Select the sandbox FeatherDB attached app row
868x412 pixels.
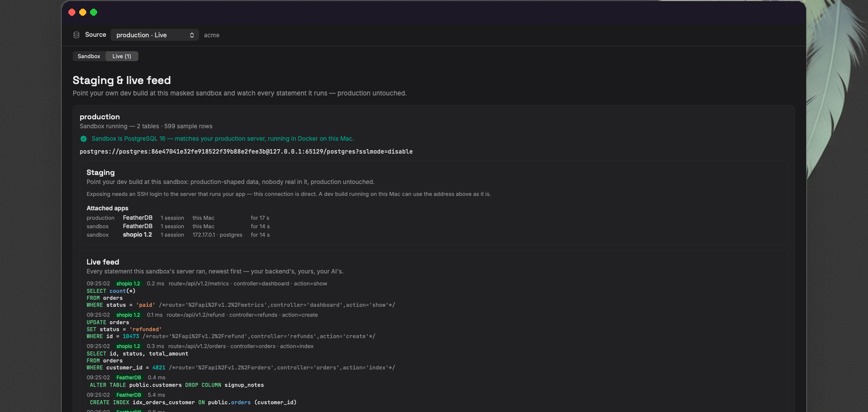click(x=178, y=227)
